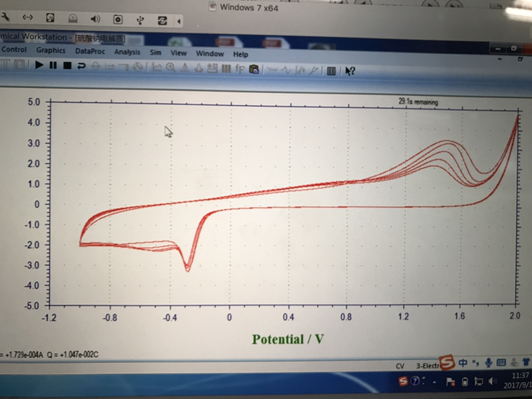Click the IME shirt skin icon
Image resolution: width=532 pixels, height=399 pixels.
coord(526,362)
